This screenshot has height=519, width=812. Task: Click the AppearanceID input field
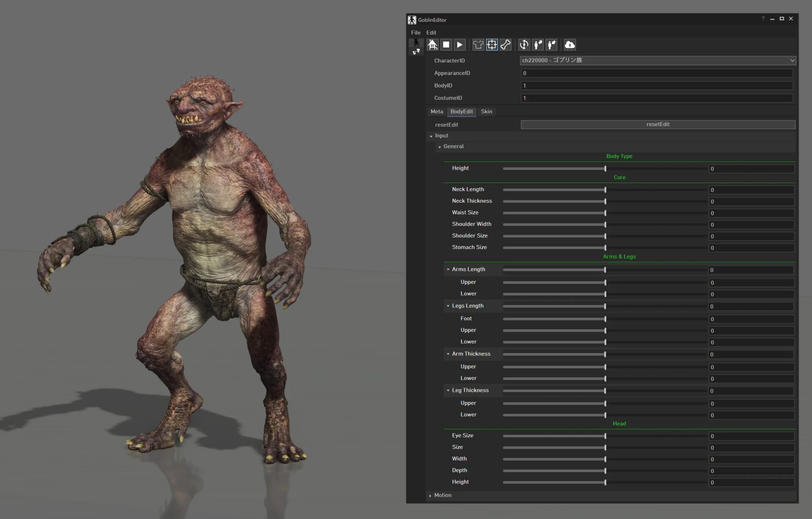[656, 73]
